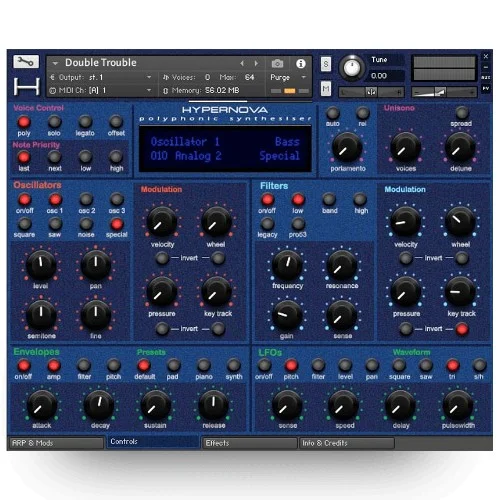Click the Hypernova H logo
Image resolution: width=500 pixels, height=500 pixels.
coord(27,86)
